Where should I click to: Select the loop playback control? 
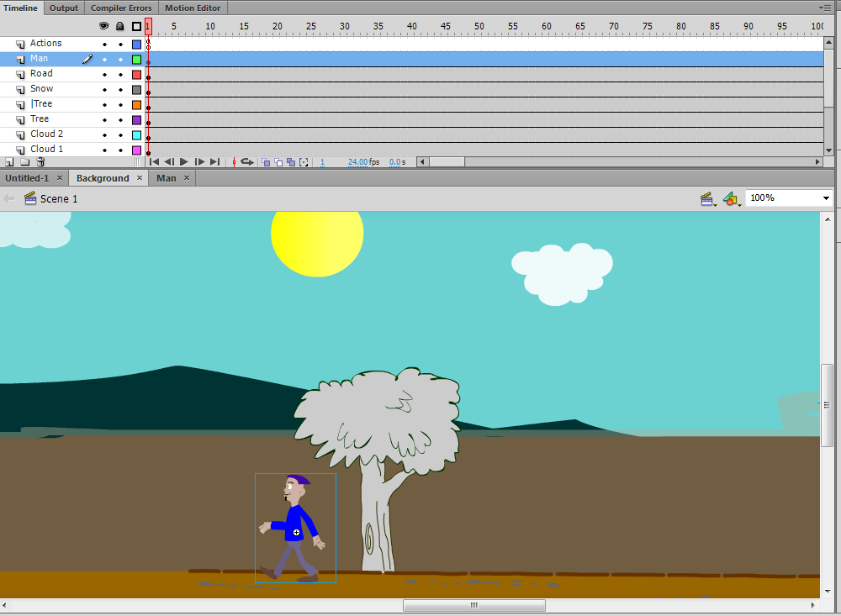click(x=247, y=161)
